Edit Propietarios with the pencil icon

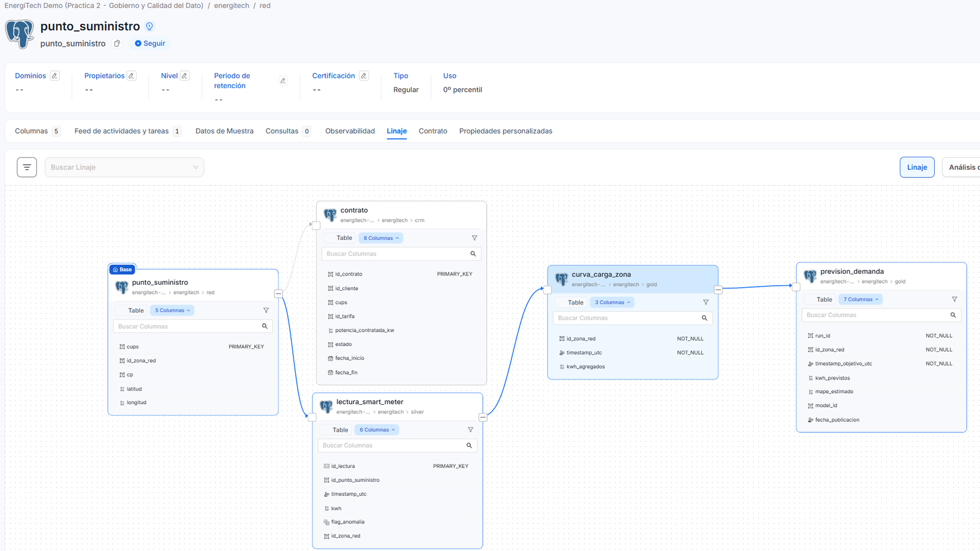(x=131, y=76)
